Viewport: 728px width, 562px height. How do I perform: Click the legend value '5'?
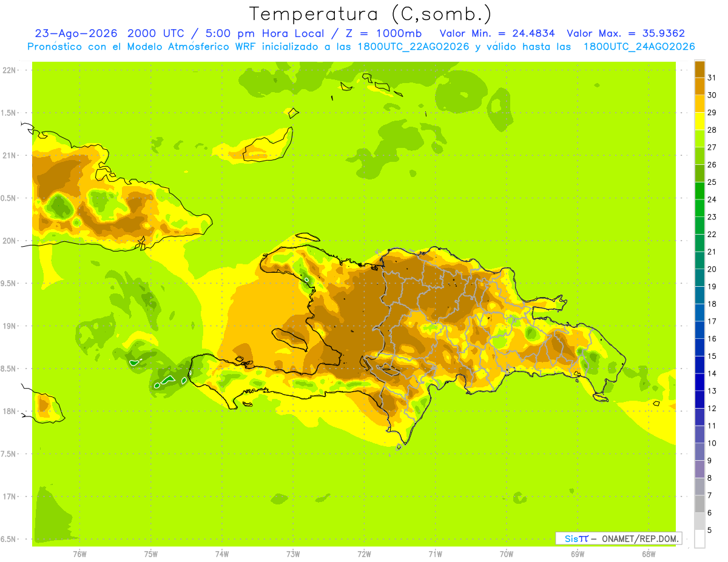[x=710, y=530]
